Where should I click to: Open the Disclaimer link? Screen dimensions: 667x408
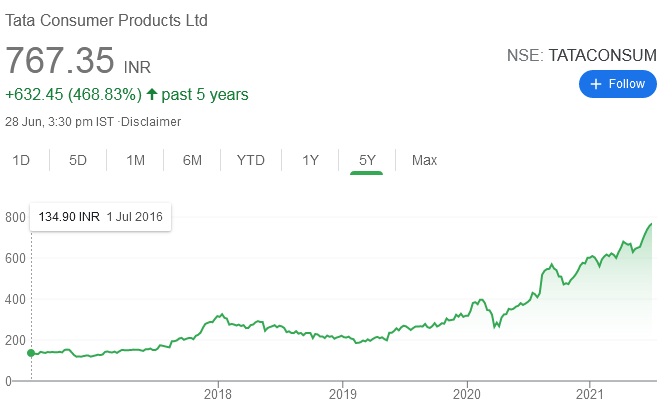[x=151, y=122]
